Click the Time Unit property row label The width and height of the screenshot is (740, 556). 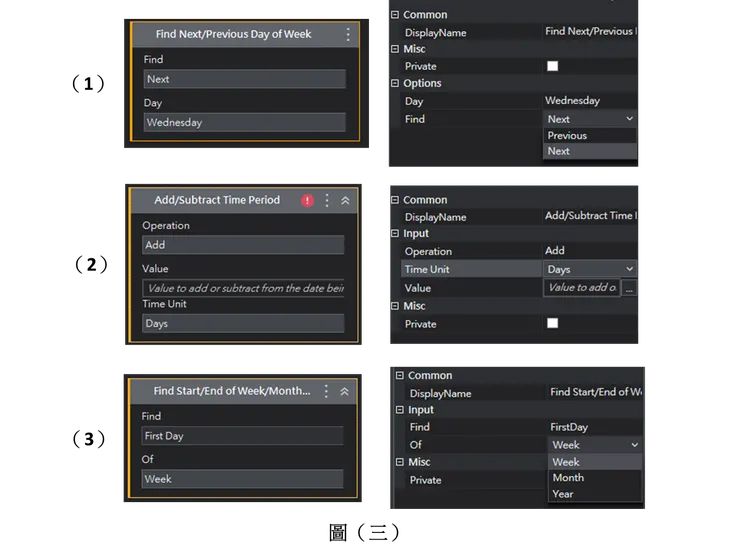click(427, 270)
